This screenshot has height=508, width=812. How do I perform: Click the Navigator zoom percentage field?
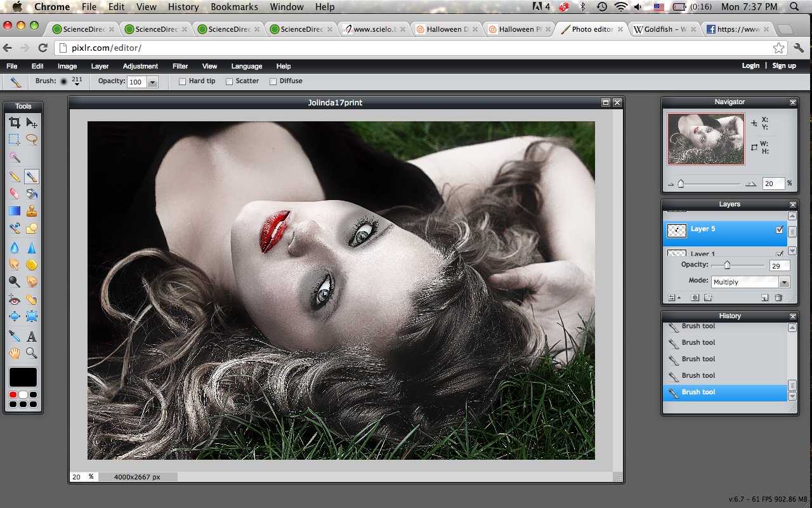(x=773, y=184)
